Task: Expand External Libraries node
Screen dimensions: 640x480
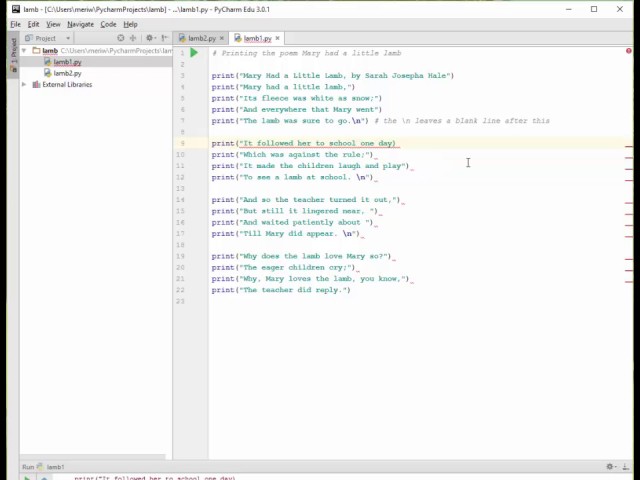Action: [24, 84]
